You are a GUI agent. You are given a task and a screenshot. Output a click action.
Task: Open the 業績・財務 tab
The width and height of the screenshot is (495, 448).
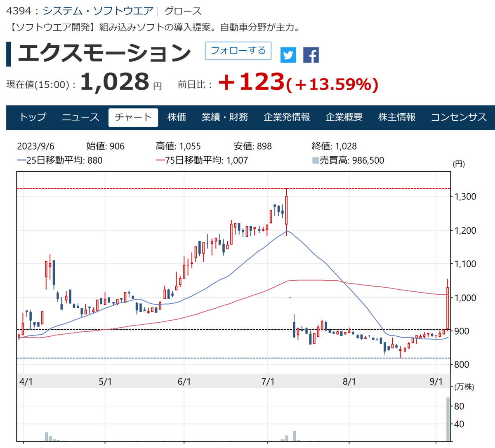pyautogui.click(x=224, y=117)
